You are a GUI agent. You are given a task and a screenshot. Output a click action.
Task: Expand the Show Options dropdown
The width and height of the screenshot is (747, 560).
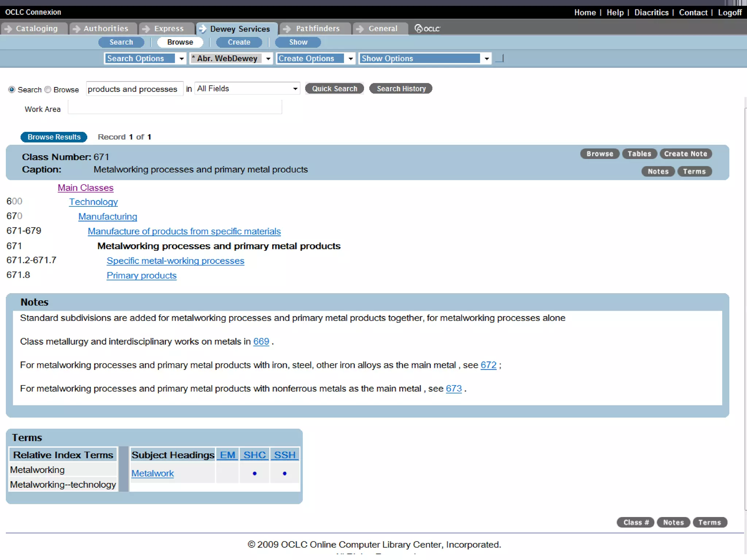[x=486, y=58]
